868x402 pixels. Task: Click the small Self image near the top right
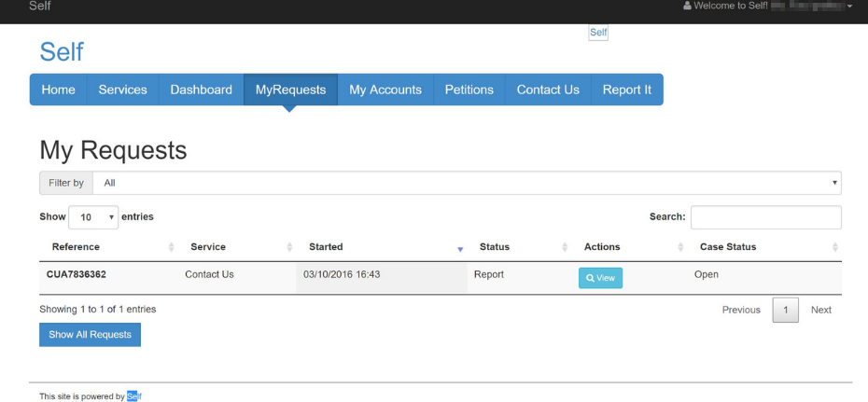pyautogui.click(x=598, y=33)
